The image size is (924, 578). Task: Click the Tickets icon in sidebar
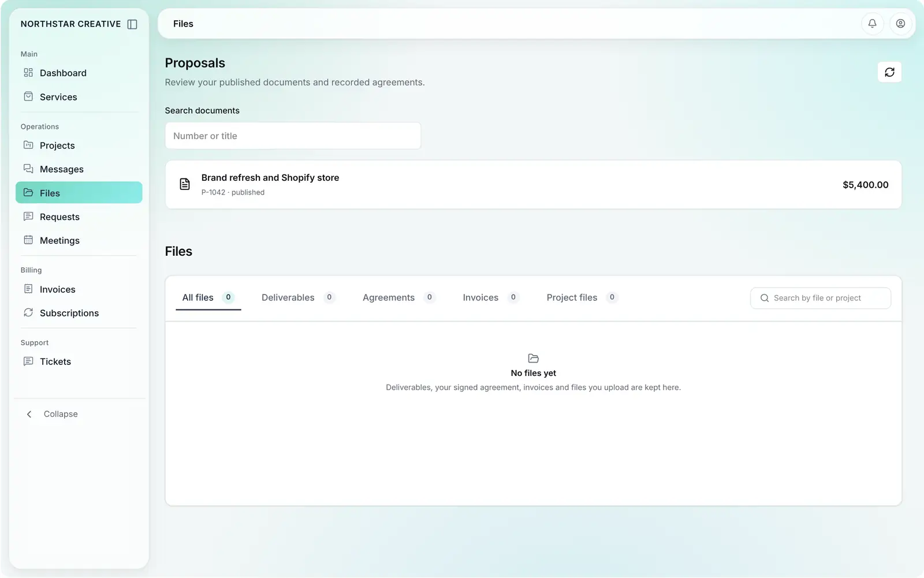pos(28,361)
